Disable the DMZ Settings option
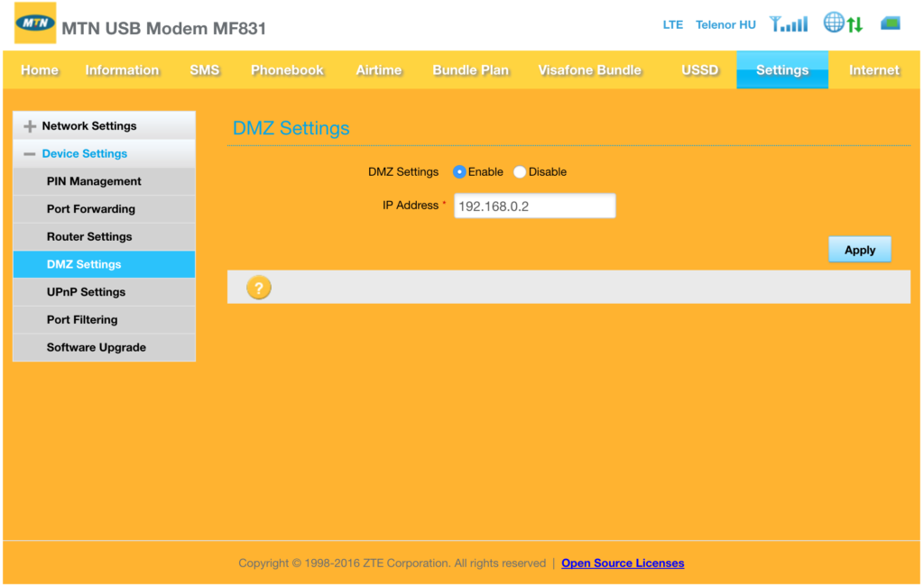The image size is (924, 587). (519, 171)
